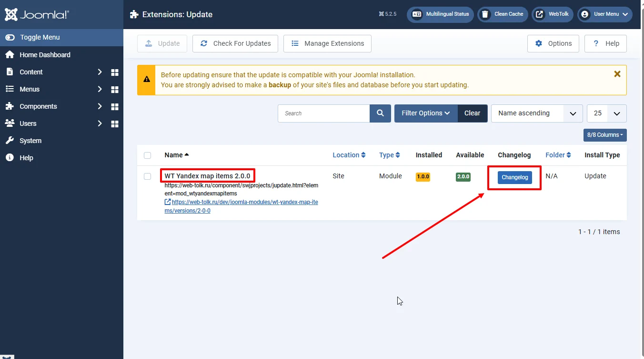Click the Users group icon

(x=10, y=123)
